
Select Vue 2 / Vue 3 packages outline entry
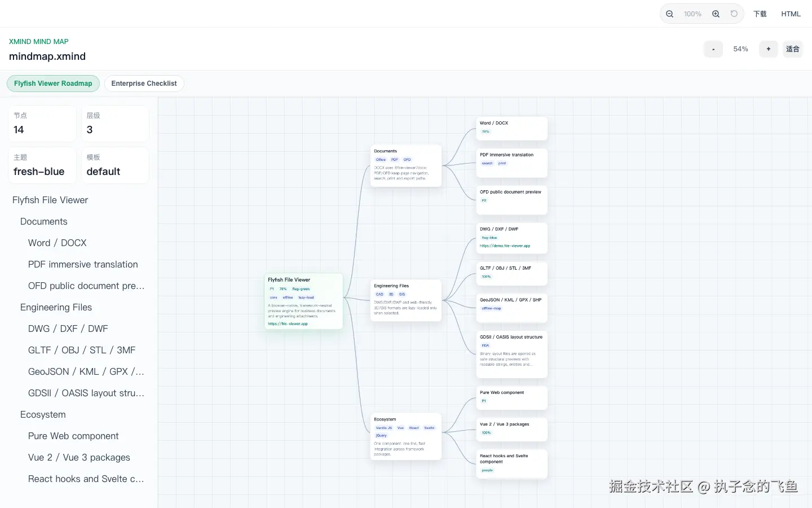(x=79, y=458)
